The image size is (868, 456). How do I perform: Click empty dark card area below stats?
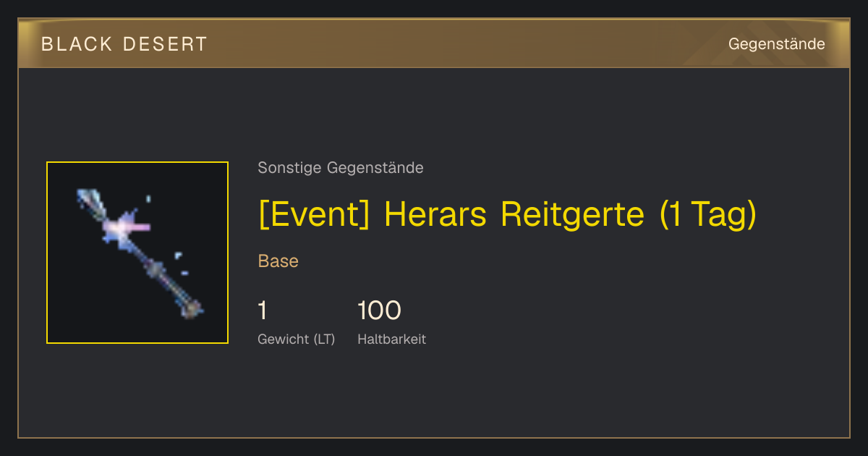click(x=434, y=394)
